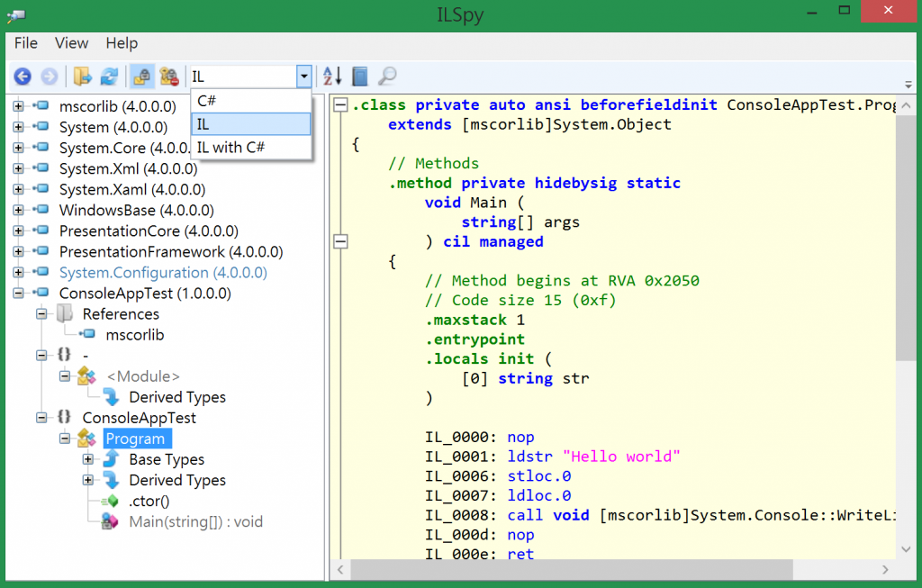Select Derived Types under <Module>
This screenshot has width=922, height=588.
(x=177, y=397)
